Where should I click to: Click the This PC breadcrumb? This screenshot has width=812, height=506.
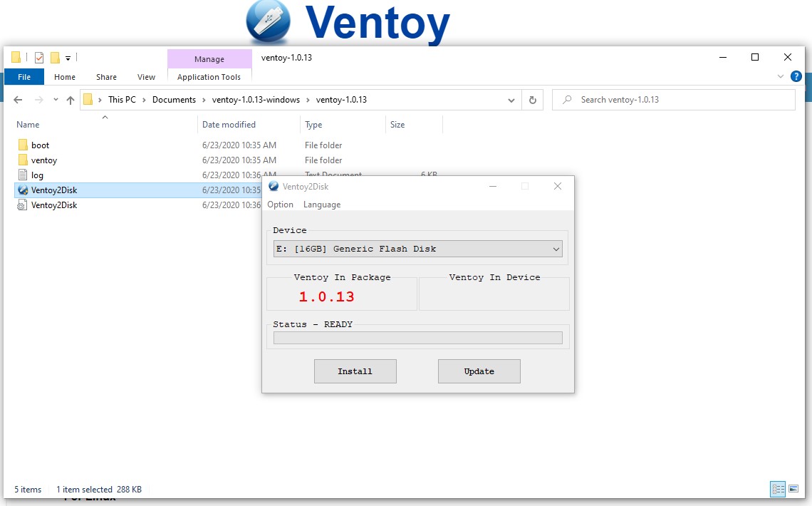click(122, 100)
